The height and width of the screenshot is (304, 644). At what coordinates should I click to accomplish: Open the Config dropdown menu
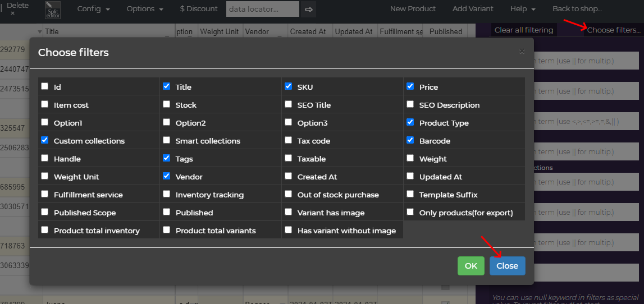(x=93, y=9)
